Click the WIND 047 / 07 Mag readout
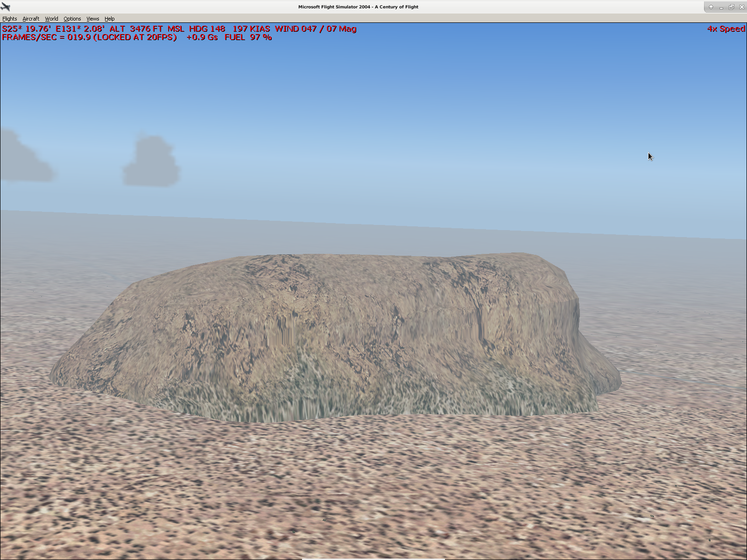The height and width of the screenshot is (560, 747). pos(316,29)
